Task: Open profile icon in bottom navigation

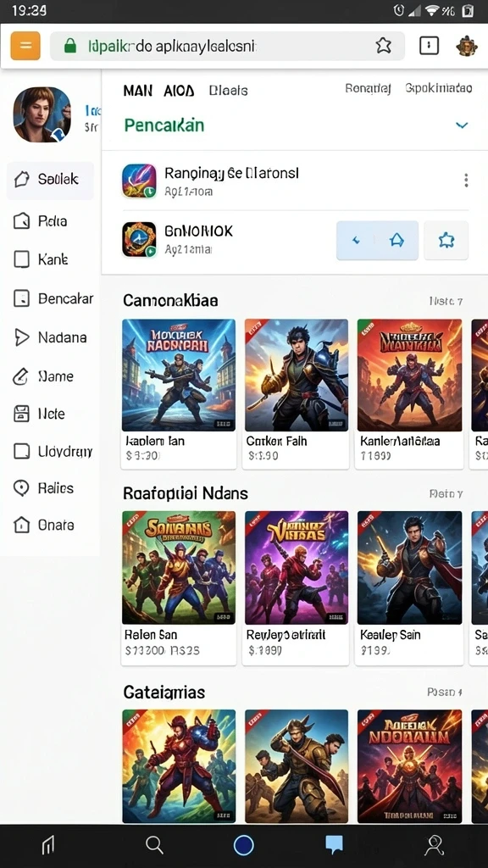Action: click(x=435, y=845)
